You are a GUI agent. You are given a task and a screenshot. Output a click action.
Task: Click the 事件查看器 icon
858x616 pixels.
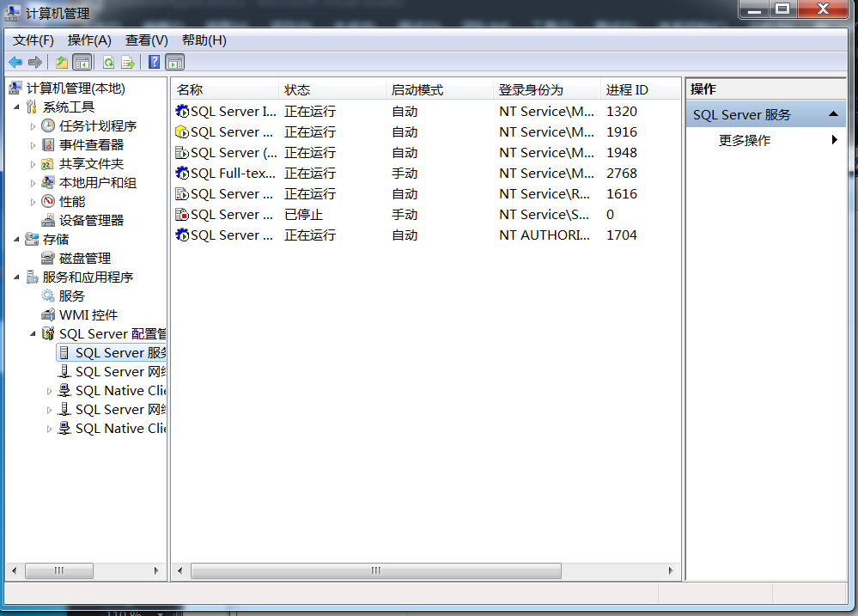coord(48,145)
